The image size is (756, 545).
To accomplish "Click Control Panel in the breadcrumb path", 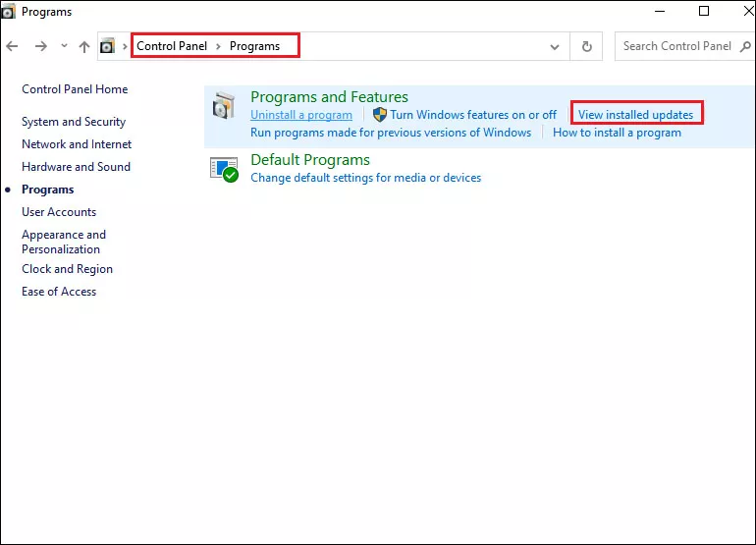I will click(172, 46).
